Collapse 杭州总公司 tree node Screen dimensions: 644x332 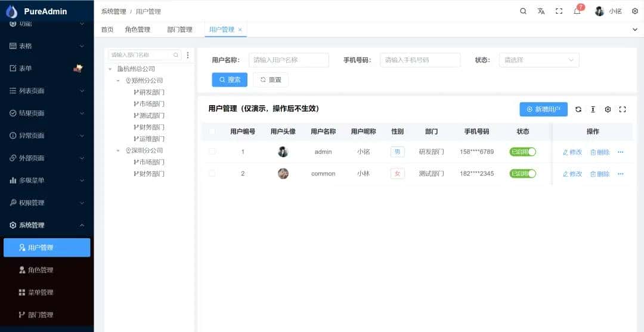(110, 69)
